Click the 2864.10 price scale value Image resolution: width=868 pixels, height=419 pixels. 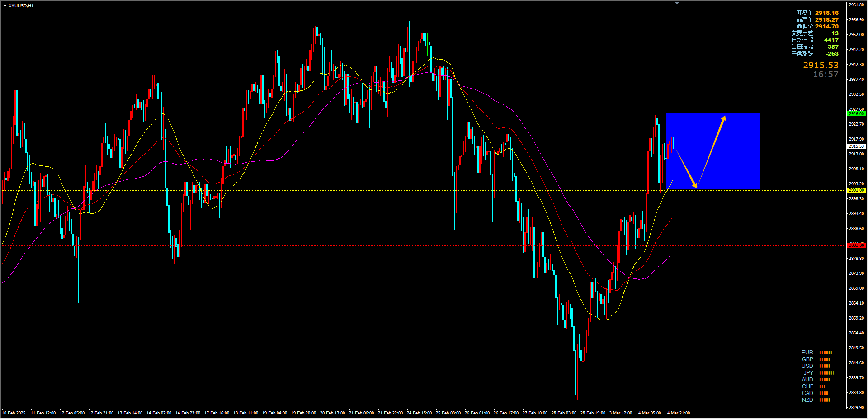coord(857,303)
